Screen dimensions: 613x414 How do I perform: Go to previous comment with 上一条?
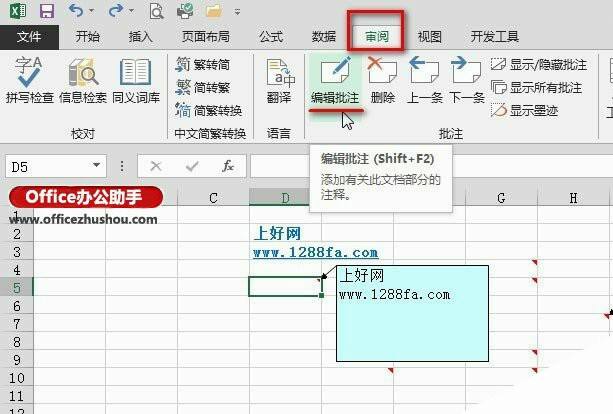pyautogui.click(x=425, y=81)
